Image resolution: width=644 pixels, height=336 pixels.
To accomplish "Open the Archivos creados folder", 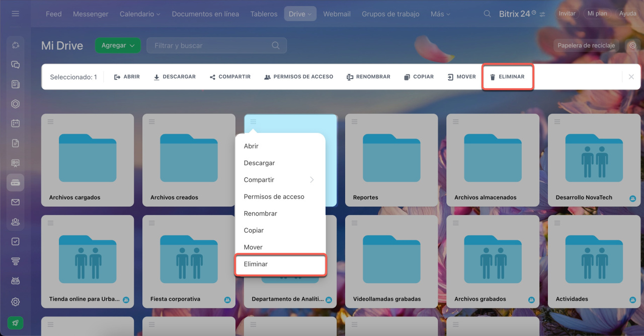I will point(189,160).
